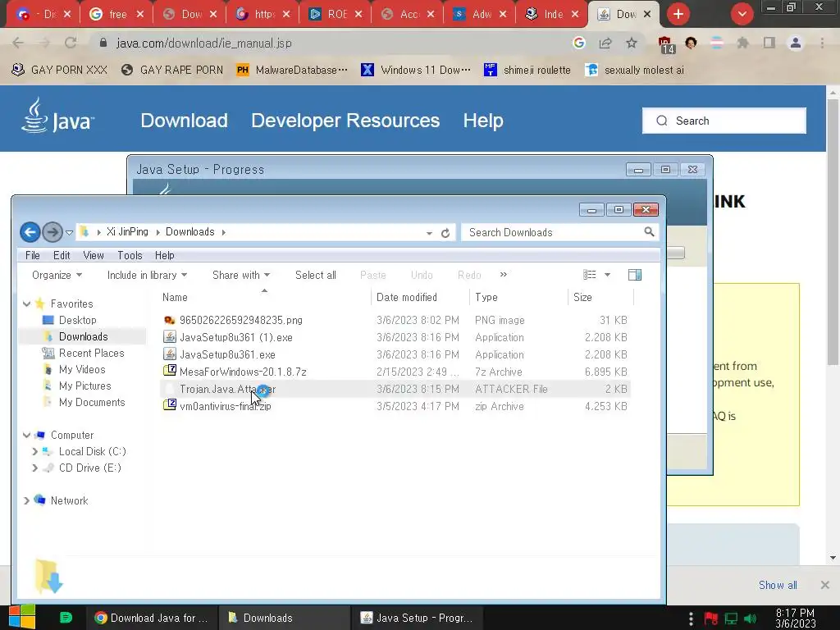Open Developer Resources on Java site
This screenshot has height=630, width=840.
click(x=345, y=121)
